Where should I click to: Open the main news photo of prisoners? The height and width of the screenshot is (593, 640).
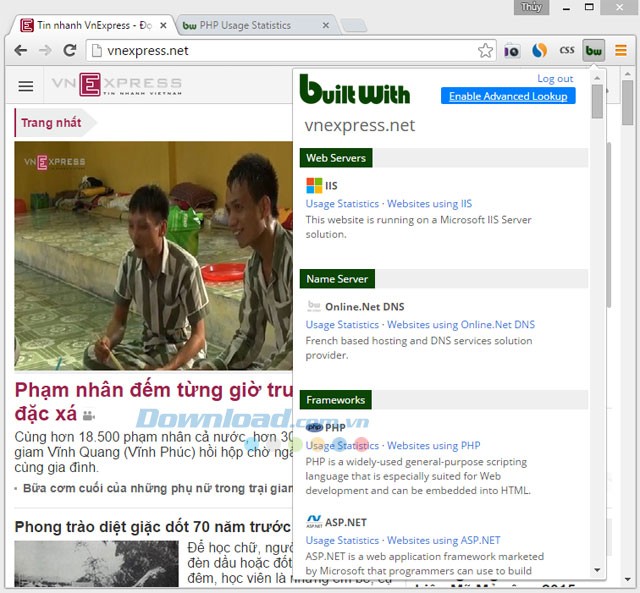150,255
